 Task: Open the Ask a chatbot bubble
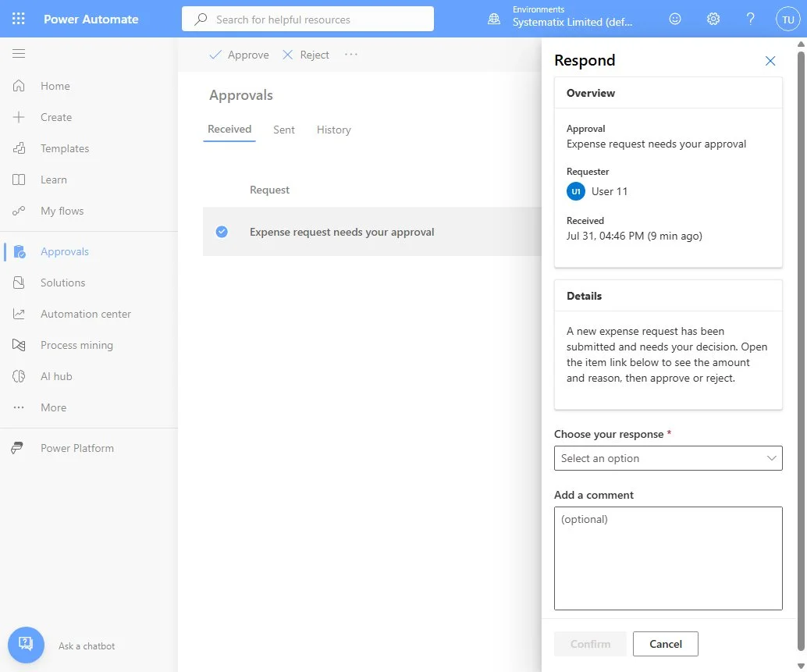pos(26,645)
